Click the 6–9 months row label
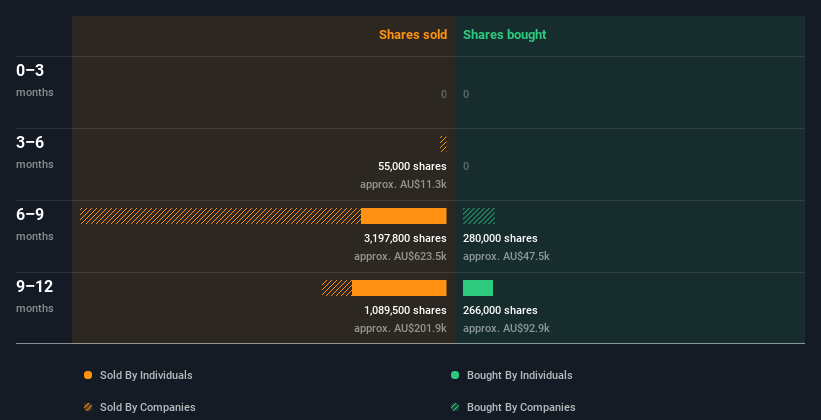The height and width of the screenshot is (420, 821). (35, 224)
